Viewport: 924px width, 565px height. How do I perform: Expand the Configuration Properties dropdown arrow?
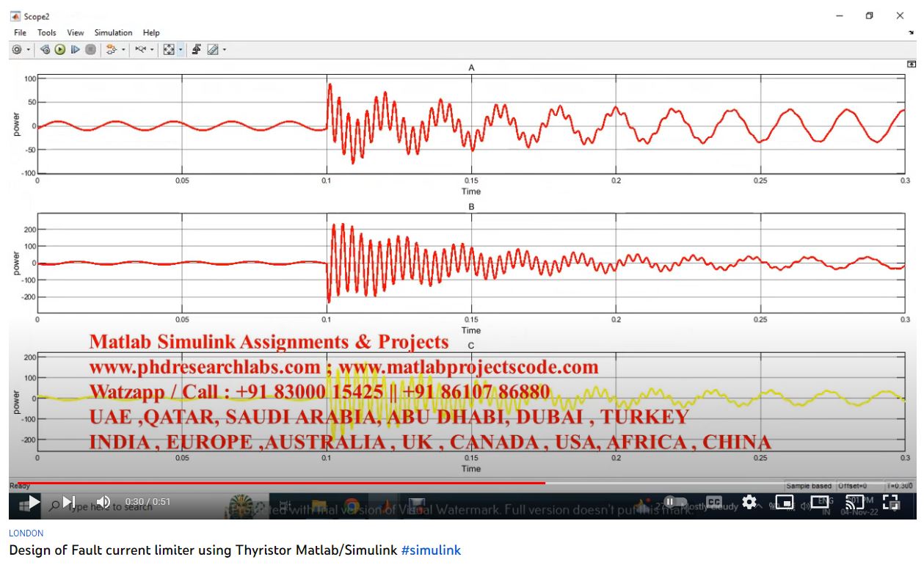point(29,49)
